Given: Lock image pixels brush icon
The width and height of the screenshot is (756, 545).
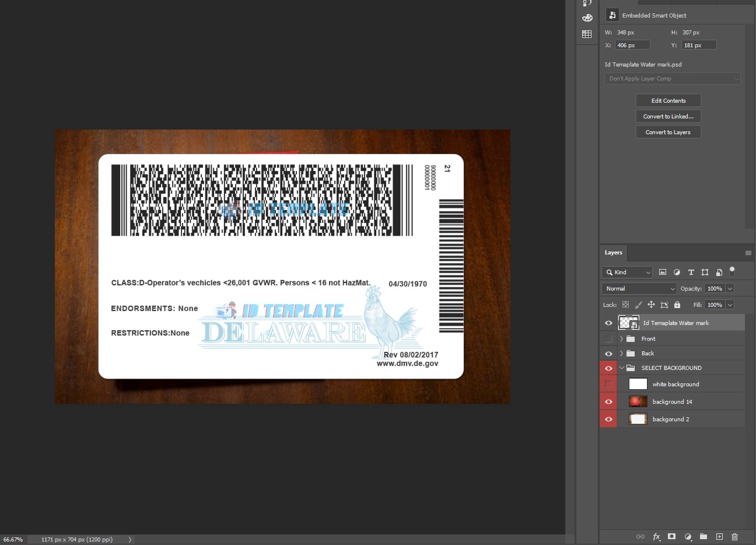Looking at the screenshot, I should click(638, 305).
